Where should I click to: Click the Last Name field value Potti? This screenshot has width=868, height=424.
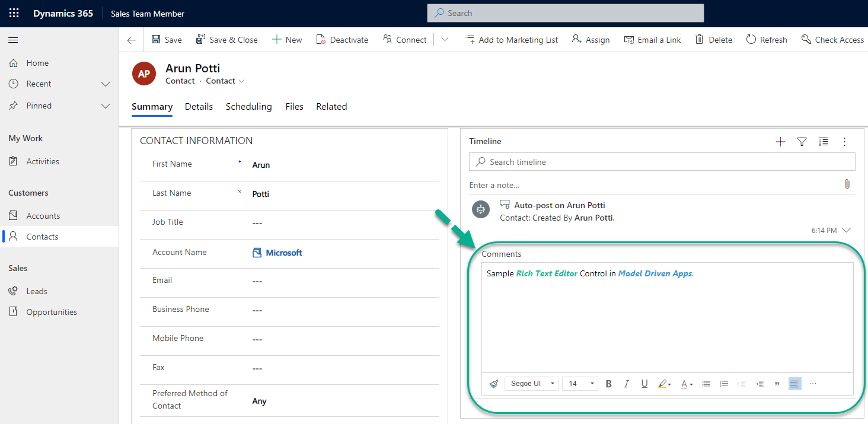pyautogui.click(x=260, y=195)
